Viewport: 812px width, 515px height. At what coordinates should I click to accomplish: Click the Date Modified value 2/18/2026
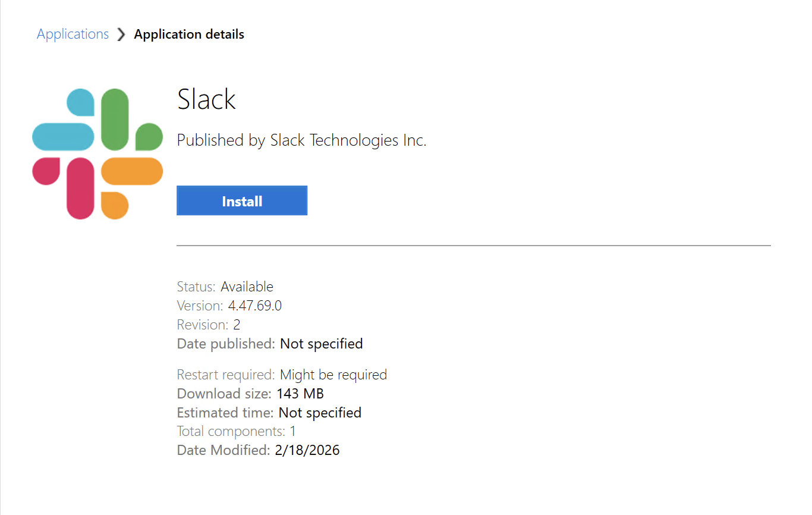click(307, 450)
